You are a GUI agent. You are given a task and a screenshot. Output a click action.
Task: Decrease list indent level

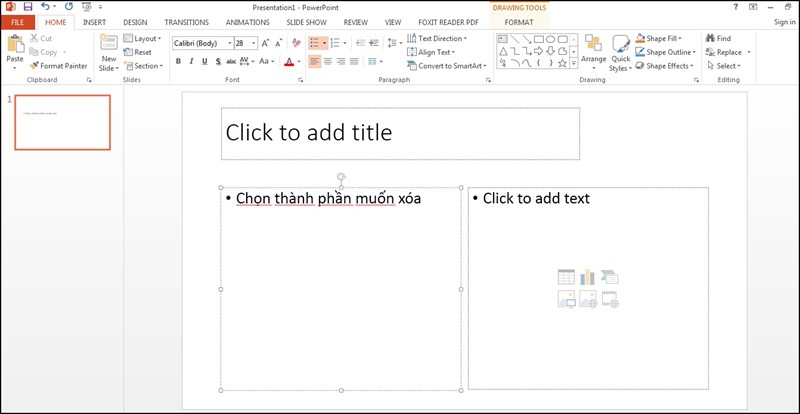click(x=361, y=43)
